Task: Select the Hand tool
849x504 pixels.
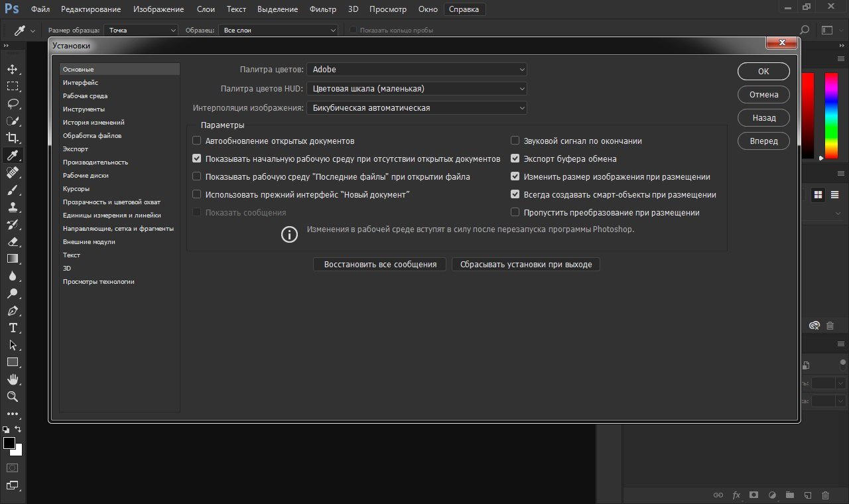Action: [x=12, y=379]
